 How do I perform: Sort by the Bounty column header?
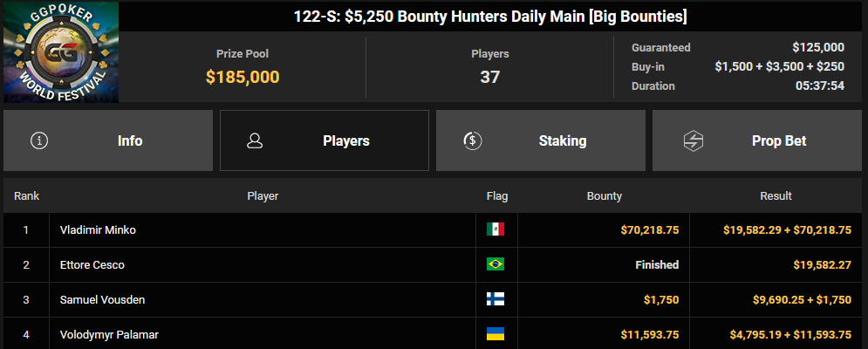[604, 196]
